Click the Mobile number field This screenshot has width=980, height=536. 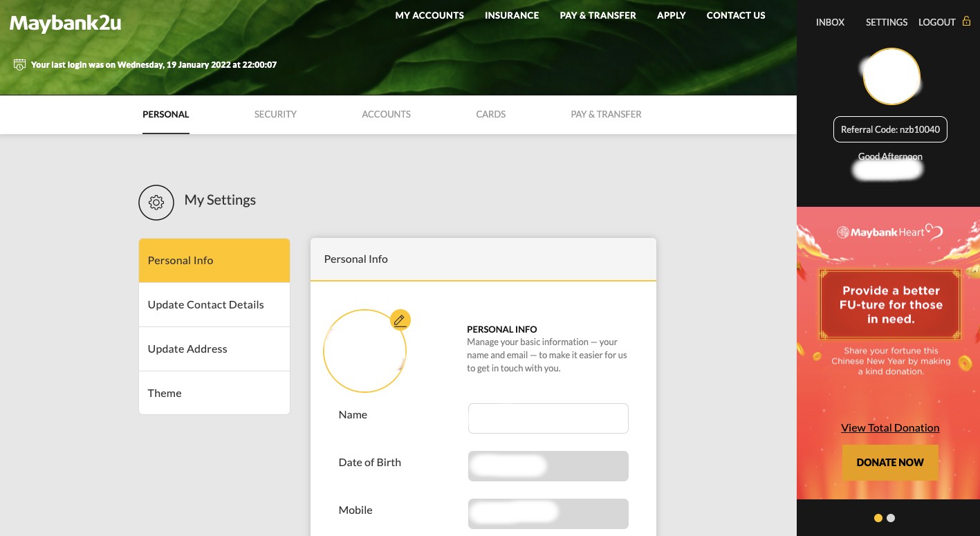548,514
